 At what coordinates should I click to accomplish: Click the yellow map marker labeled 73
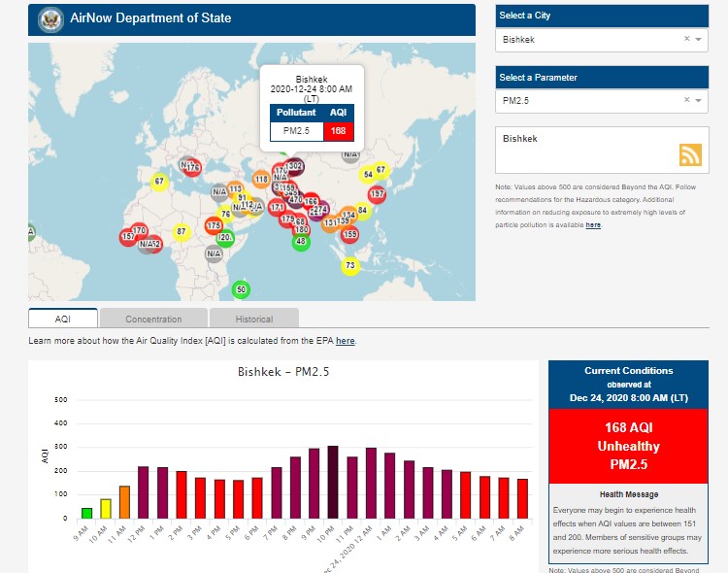[349, 266]
